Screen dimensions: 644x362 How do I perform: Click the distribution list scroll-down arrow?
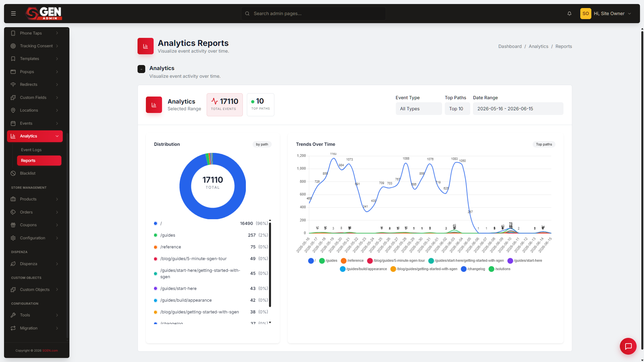click(270, 322)
